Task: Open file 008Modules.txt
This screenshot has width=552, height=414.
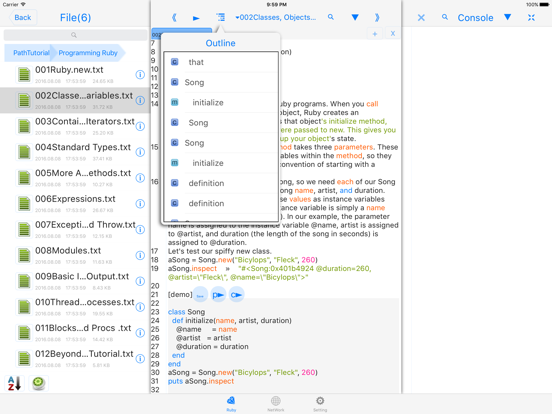Action: click(x=75, y=255)
